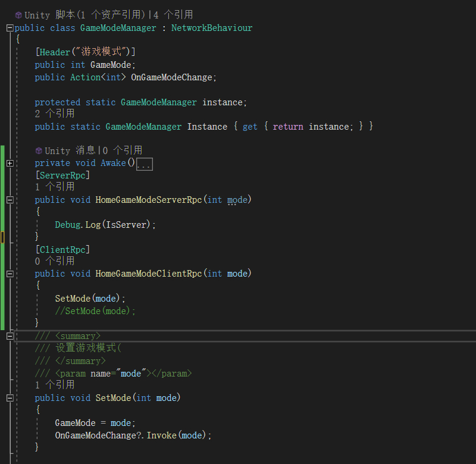Click the Unity script icon above class
This screenshot has height=464, width=476.
[18, 15]
